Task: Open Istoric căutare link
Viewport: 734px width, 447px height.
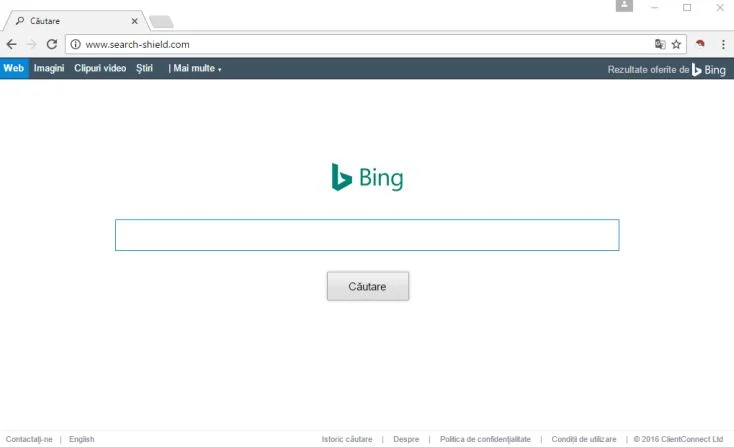Action: point(347,439)
